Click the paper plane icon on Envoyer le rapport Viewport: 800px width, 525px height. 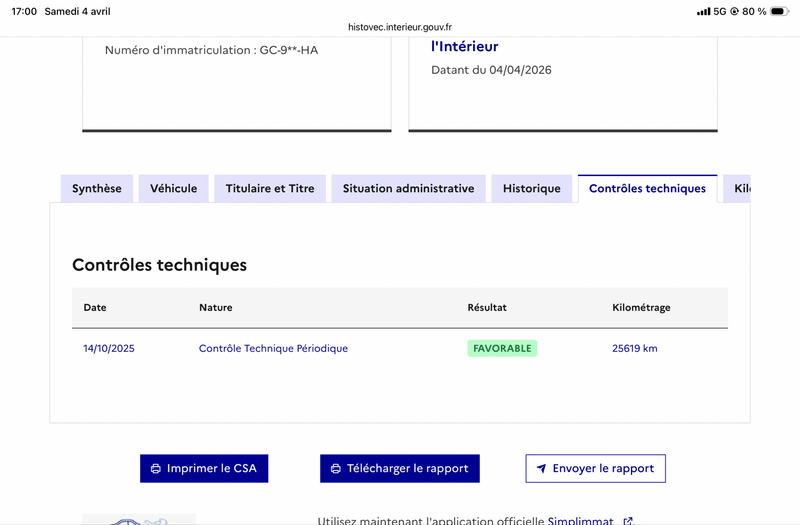(541, 468)
